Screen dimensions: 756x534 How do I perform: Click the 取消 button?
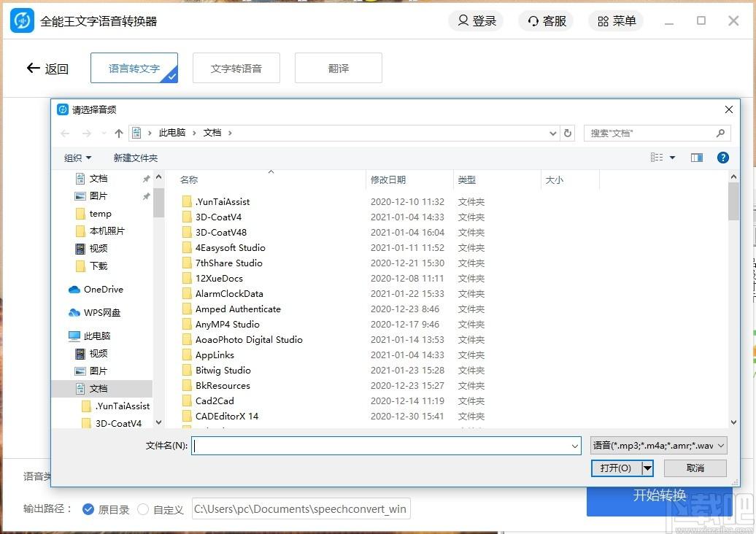[695, 468]
